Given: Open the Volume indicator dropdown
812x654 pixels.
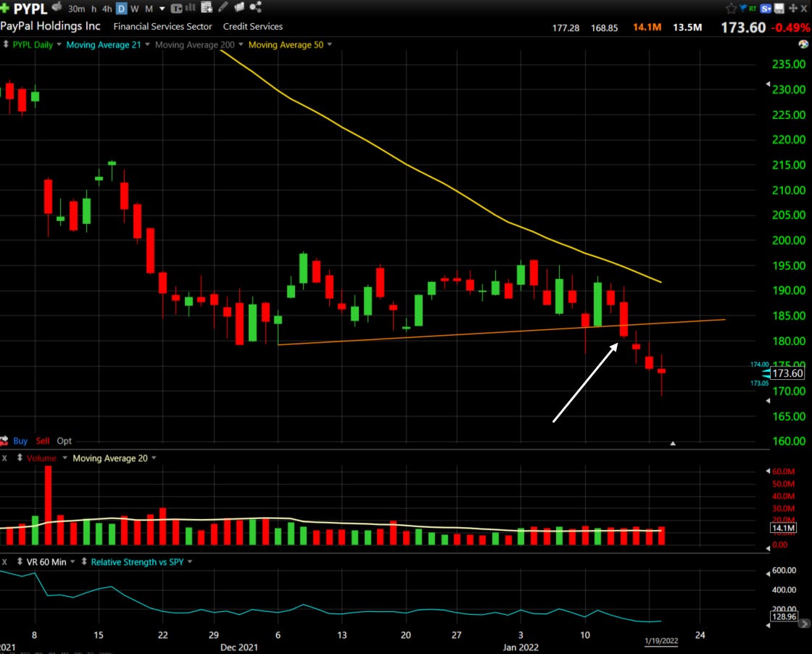Looking at the screenshot, I should (65, 458).
